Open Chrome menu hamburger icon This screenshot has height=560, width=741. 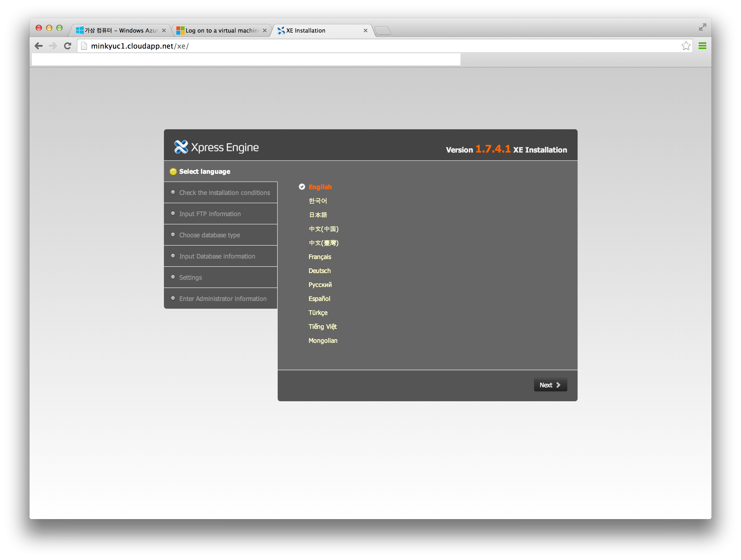(702, 46)
